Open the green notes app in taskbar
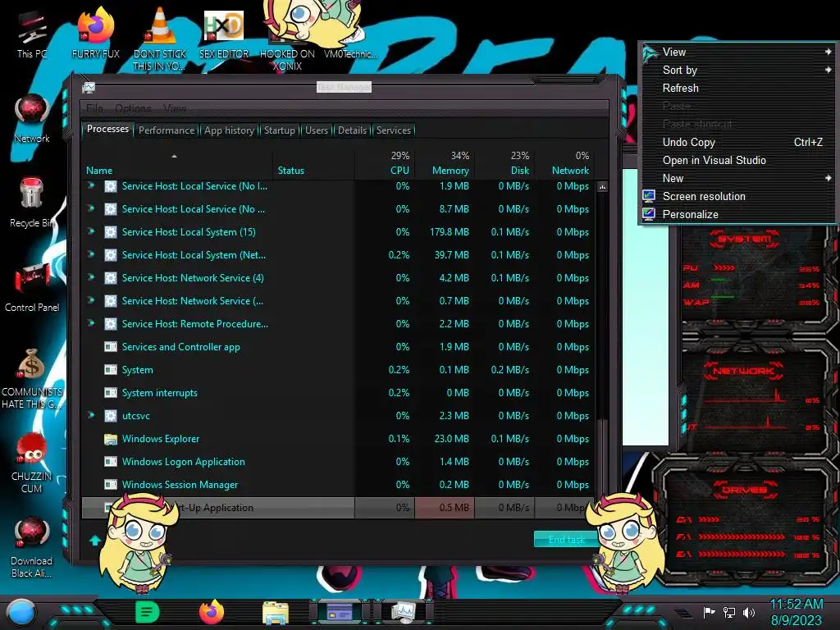 pyautogui.click(x=148, y=612)
